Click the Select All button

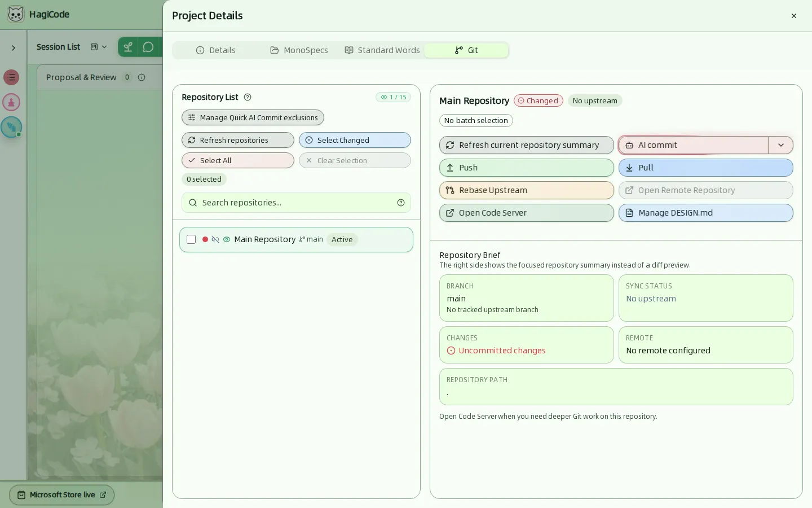tap(238, 160)
